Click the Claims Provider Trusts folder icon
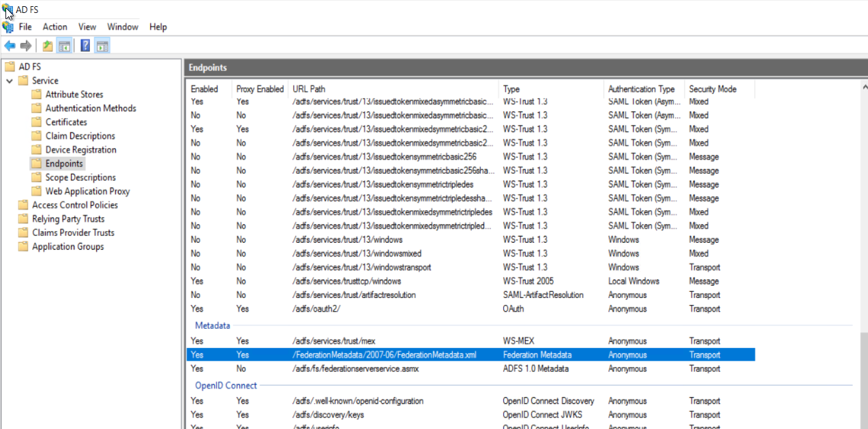Image resolution: width=868 pixels, height=429 pixels. coord(23,233)
